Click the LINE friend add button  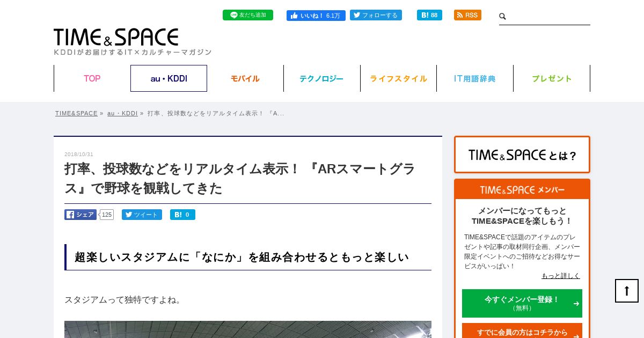point(248,15)
